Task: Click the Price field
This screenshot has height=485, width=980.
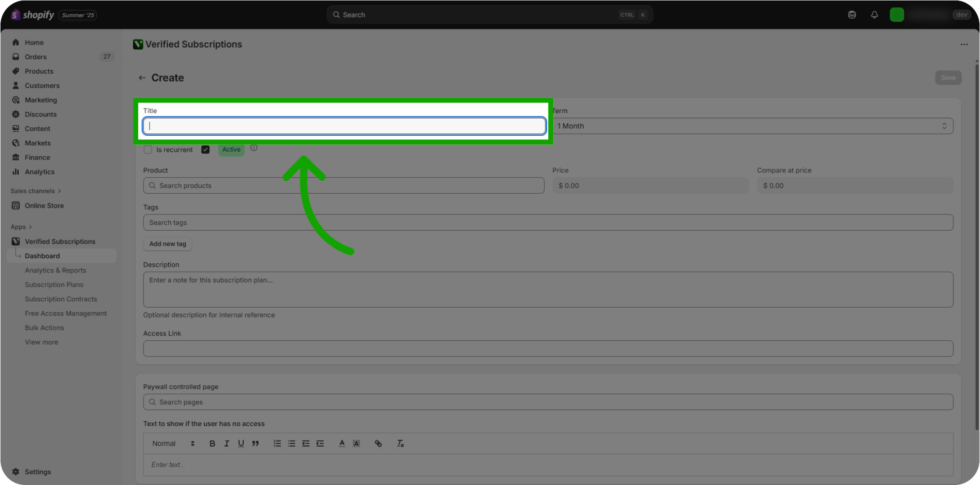Action: (x=650, y=186)
